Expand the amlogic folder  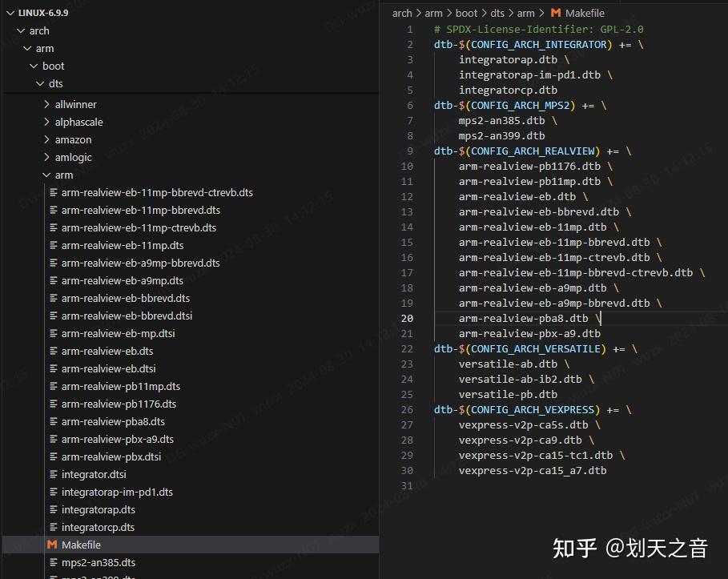[x=47, y=157]
